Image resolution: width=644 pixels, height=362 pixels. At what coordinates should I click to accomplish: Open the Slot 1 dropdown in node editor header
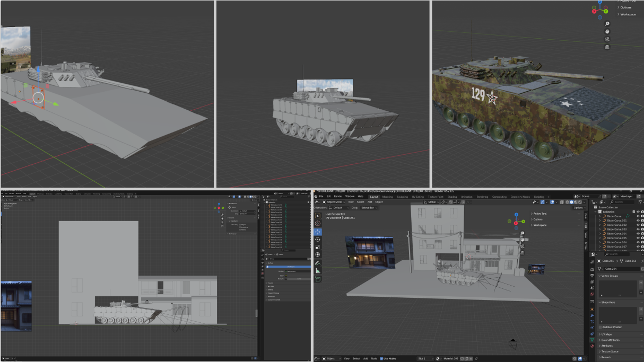425,358
